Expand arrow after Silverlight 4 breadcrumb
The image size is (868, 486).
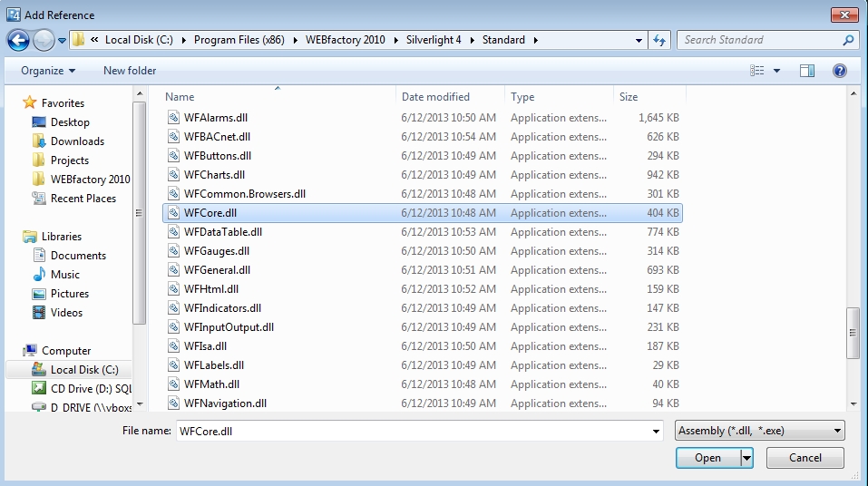pyautogui.click(x=472, y=40)
